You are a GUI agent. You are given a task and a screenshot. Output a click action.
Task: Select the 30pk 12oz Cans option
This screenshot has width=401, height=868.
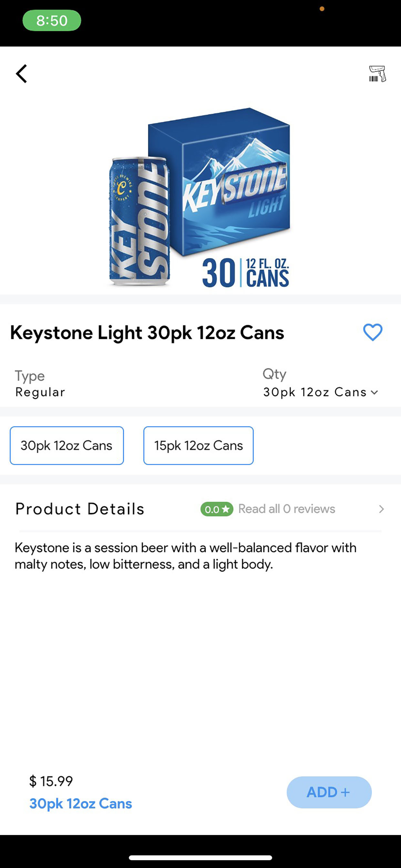pos(67,445)
